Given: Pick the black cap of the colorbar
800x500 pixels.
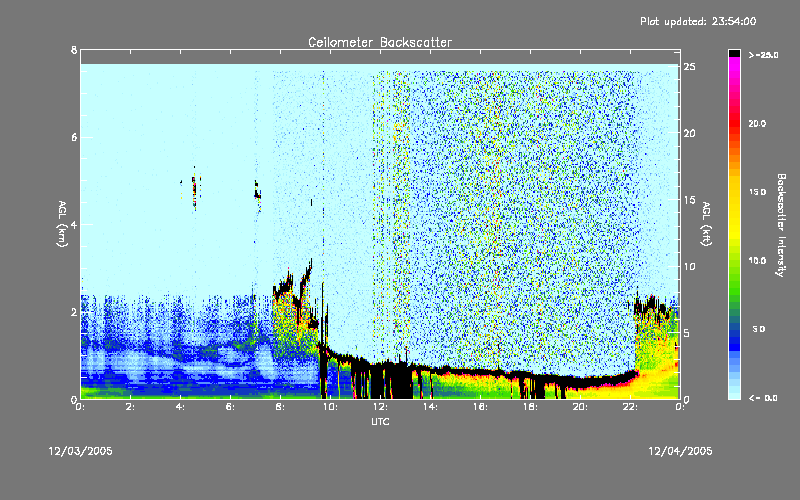Looking at the screenshot, I should (x=734, y=53).
